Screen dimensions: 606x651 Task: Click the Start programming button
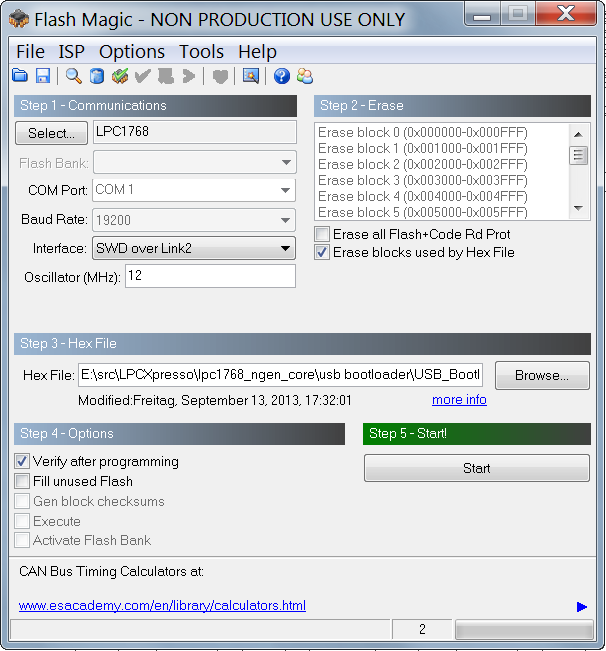coord(476,468)
